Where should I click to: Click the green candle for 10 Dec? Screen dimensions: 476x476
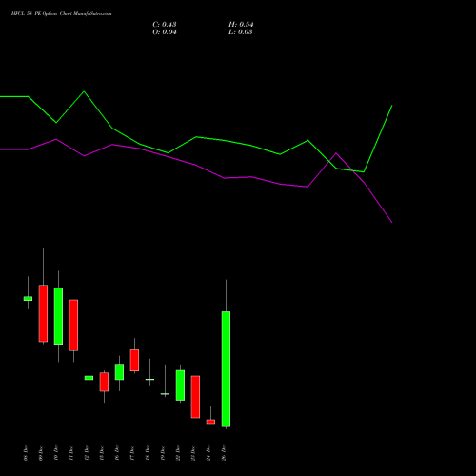click(58, 316)
